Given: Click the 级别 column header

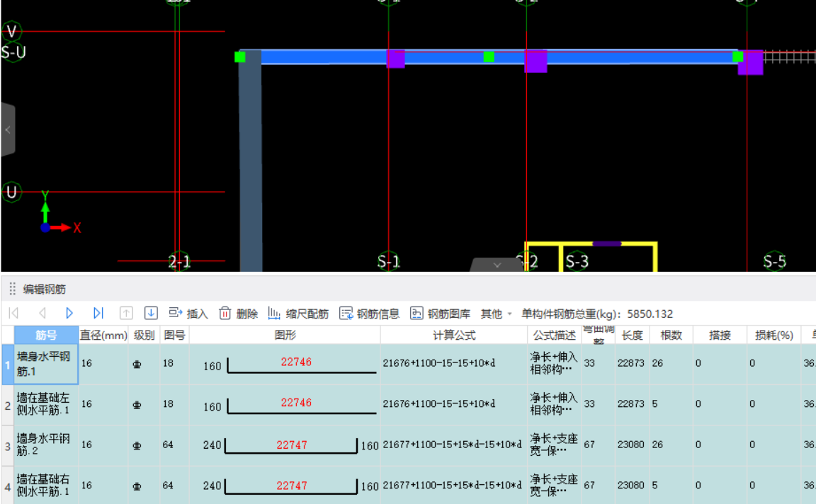Looking at the screenshot, I should [144, 336].
